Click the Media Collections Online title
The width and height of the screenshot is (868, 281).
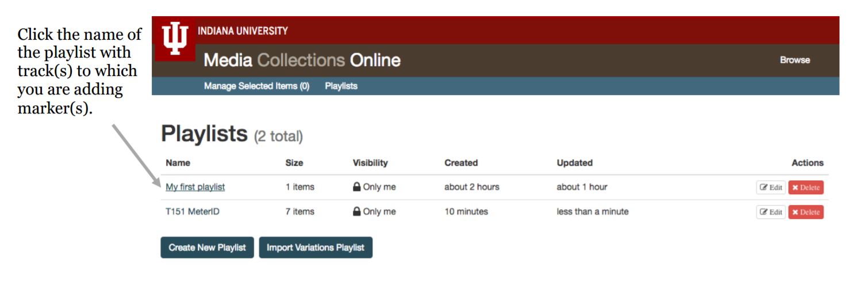[x=302, y=60]
